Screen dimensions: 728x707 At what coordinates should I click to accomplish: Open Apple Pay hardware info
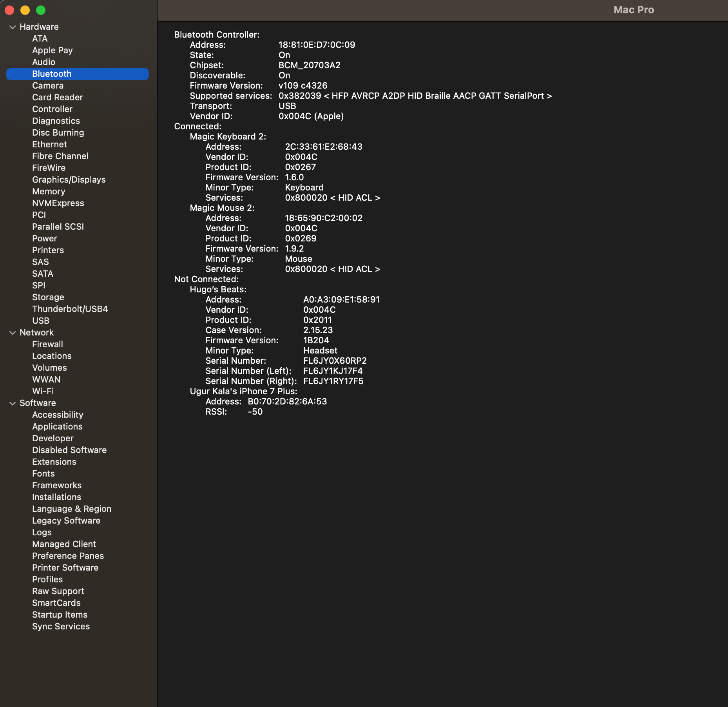(x=53, y=50)
